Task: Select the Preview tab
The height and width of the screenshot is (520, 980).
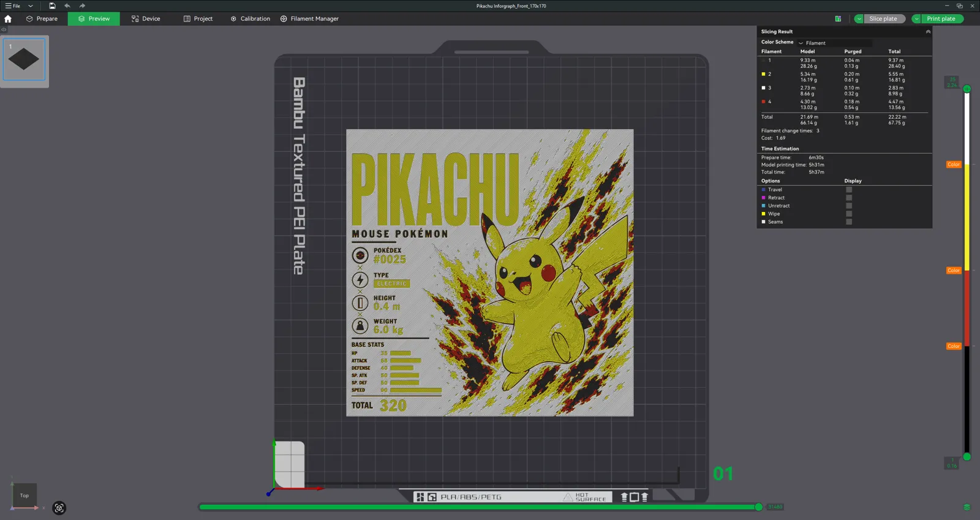Action: pos(94,19)
